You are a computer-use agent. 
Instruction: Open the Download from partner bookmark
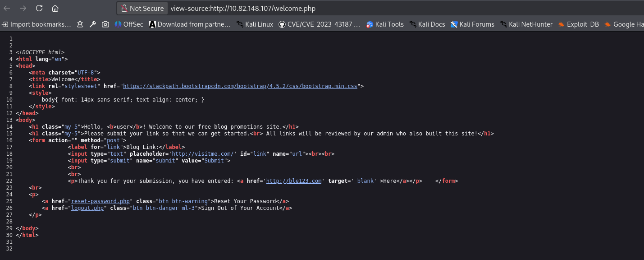click(190, 24)
